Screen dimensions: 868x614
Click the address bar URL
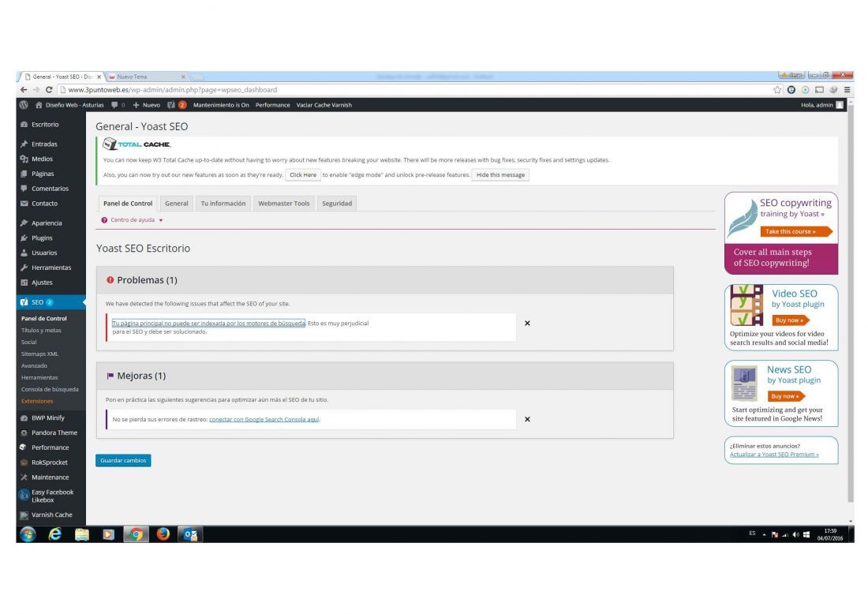click(173, 90)
